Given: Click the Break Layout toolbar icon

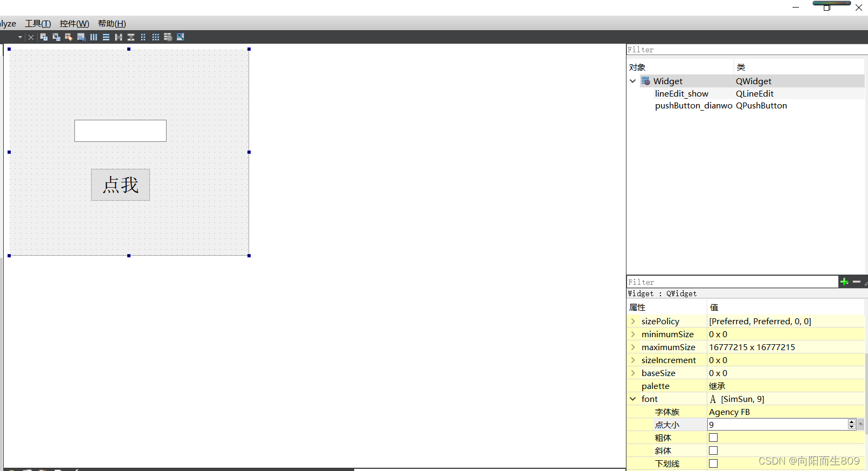Looking at the screenshot, I should (x=168, y=37).
